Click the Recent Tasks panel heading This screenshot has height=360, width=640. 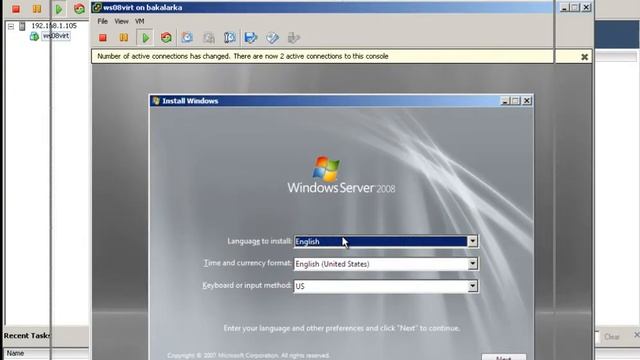pyautogui.click(x=27, y=336)
